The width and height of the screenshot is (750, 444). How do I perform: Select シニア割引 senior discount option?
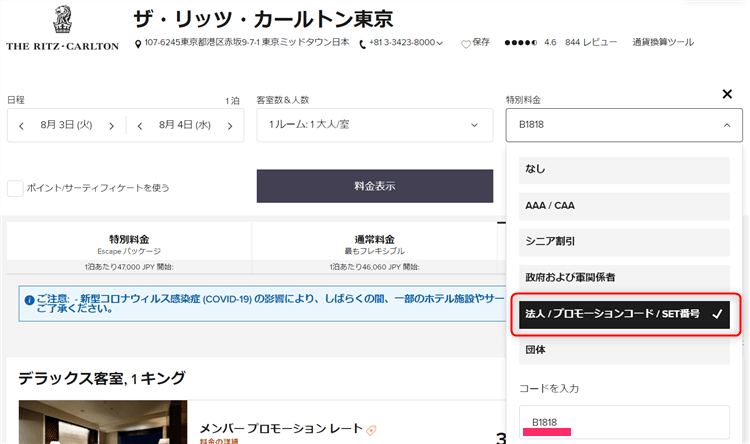[x=625, y=241]
